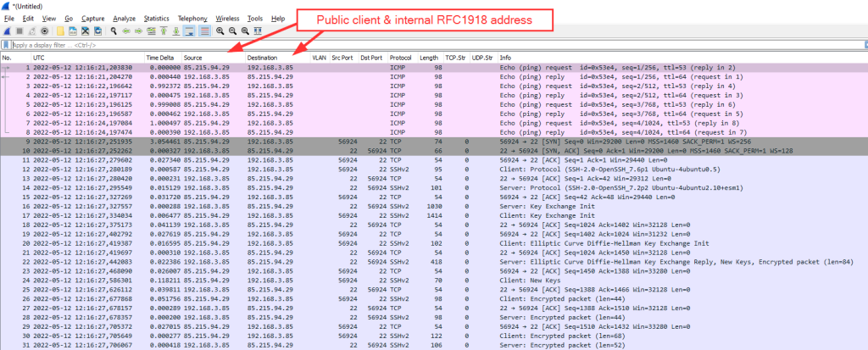868x350 pixels.
Task: Select packet 20 Client Diffie-Hellman Key Exchange Init
Action: (x=434, y=244)
